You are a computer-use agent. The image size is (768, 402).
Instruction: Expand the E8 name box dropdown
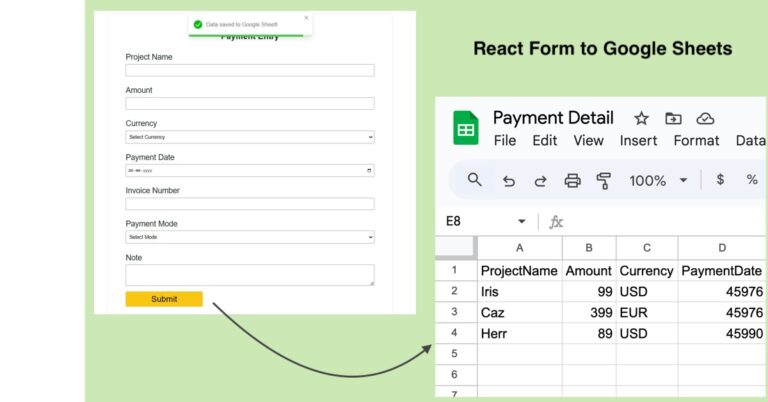point(521,221)
